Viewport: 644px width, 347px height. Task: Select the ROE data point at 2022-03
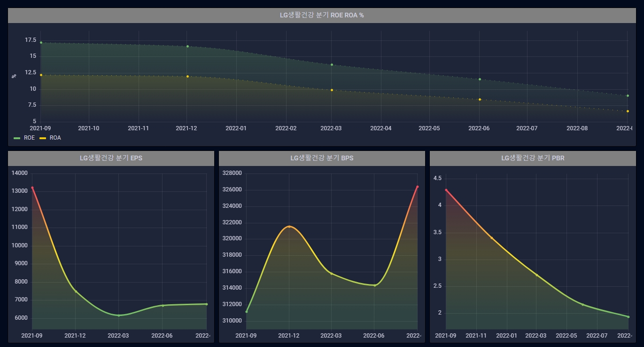[332, 64]
